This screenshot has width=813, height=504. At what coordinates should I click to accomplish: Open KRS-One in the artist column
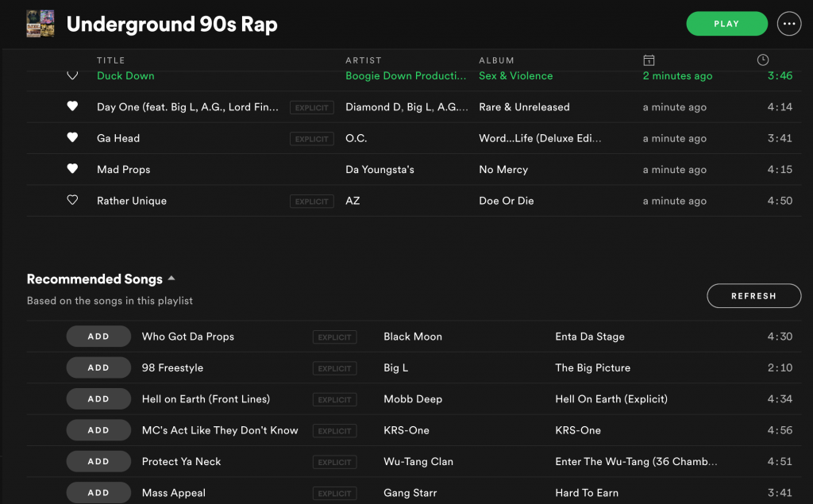[406, 430]
